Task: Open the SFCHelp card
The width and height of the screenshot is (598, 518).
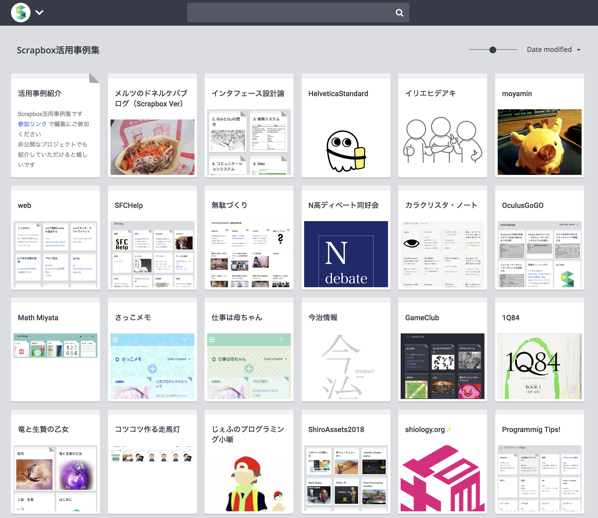Action: click(152, 238)
